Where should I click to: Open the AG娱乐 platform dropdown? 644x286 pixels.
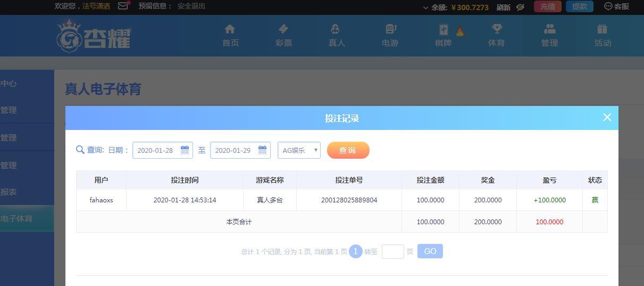point(299,150)
